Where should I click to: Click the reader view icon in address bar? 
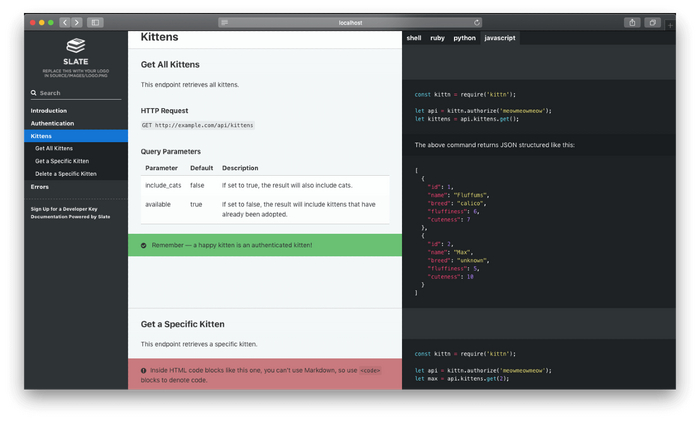tap(224, 22)
